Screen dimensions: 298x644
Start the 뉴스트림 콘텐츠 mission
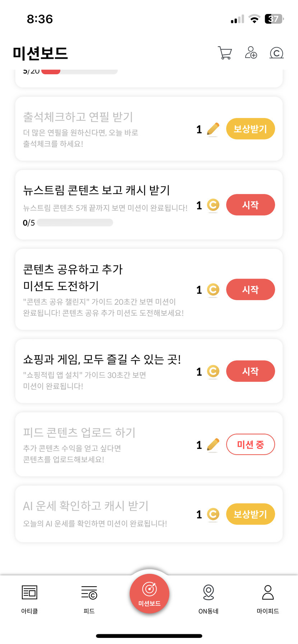click(250, 205)
